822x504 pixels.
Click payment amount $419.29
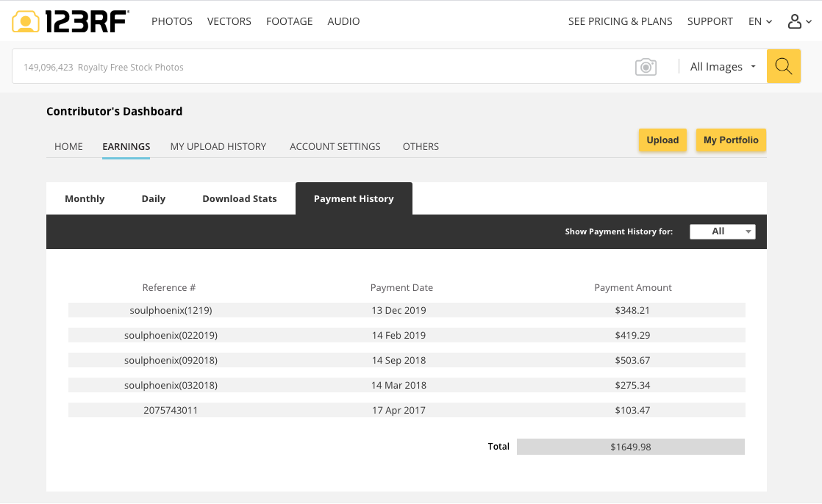pos(632,335)
